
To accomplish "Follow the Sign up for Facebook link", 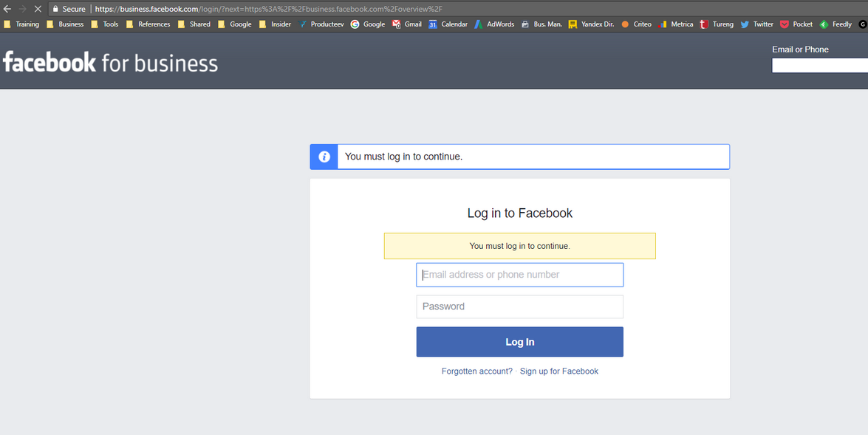I will 558,371.
